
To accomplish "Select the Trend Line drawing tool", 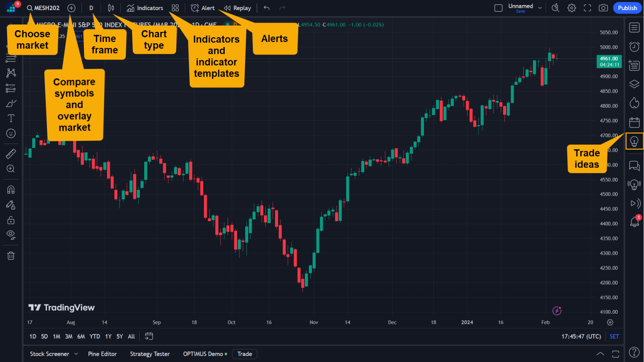I will pos(10,58).
